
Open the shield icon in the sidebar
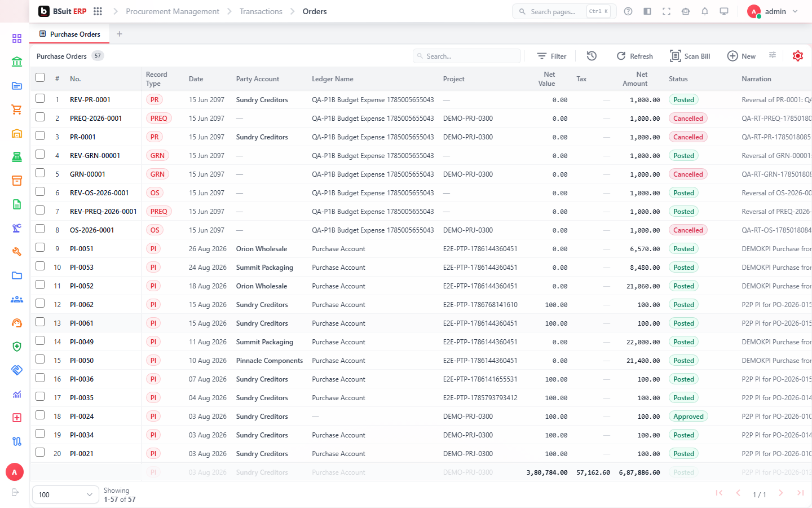(x=17, y=347)
